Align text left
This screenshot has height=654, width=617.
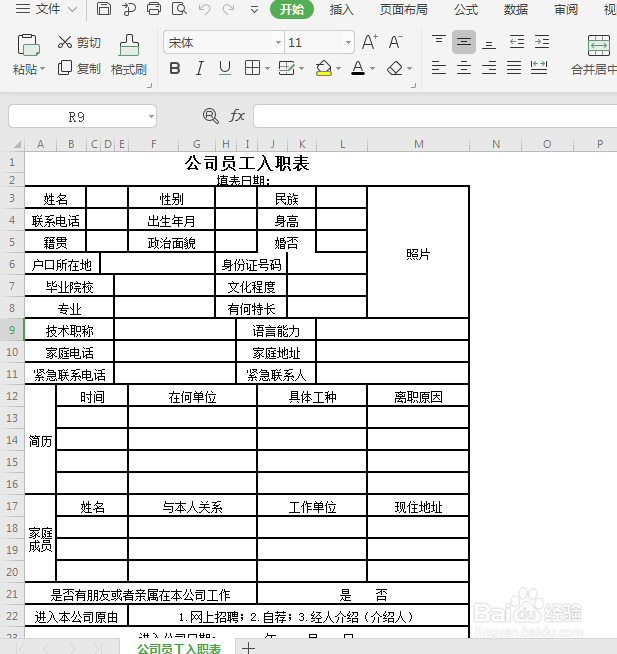click(x=438, y=68)
